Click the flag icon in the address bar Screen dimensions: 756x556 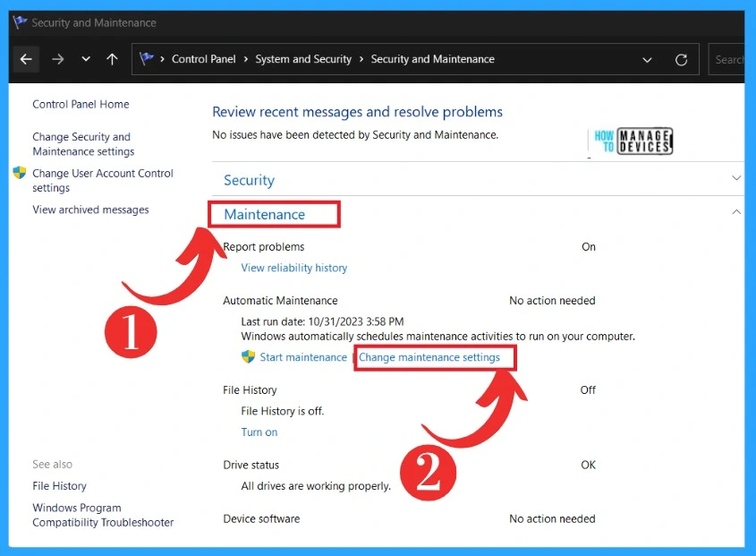[147, 59]
